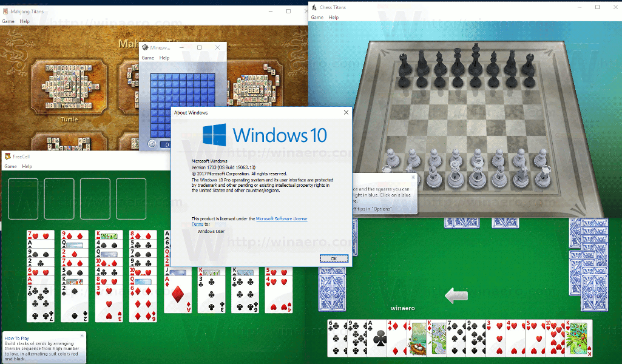Open the Game menu in Mahjong Titans
The width and height of the screenshot is (622, 364).
[x=8, y=21]
